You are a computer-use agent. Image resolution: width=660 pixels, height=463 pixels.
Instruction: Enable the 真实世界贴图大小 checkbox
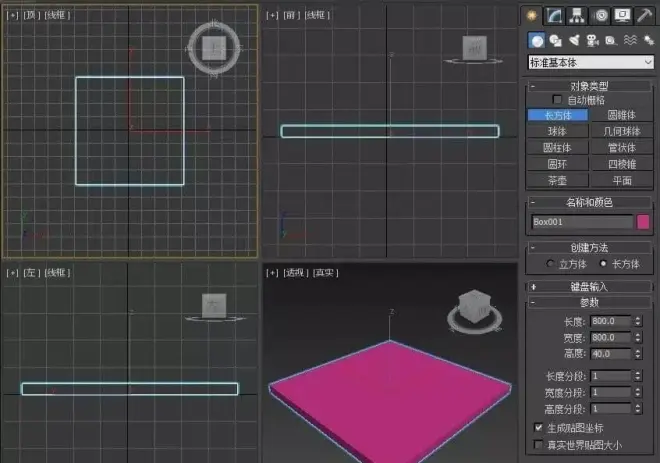click(x=538, y=444)
